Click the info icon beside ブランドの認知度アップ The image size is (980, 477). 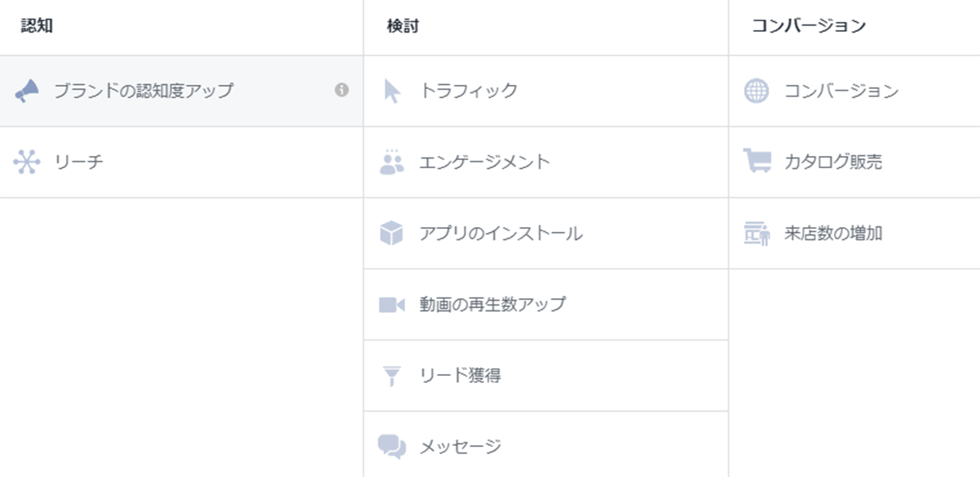click(342, 91)
